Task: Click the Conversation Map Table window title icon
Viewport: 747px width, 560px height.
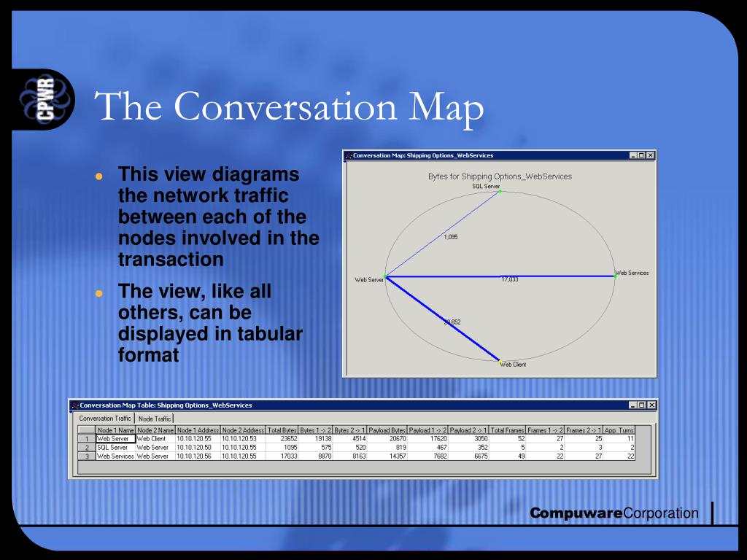Action: [x=75, y=405]
